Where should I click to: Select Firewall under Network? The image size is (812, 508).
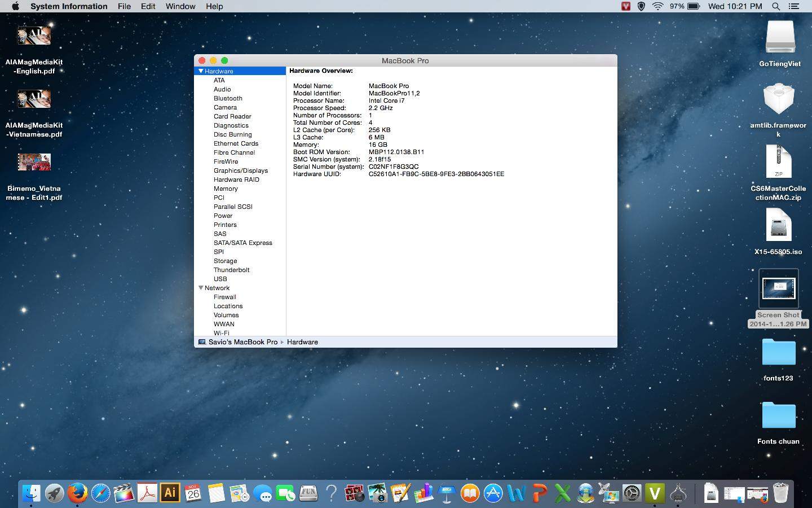224,297
